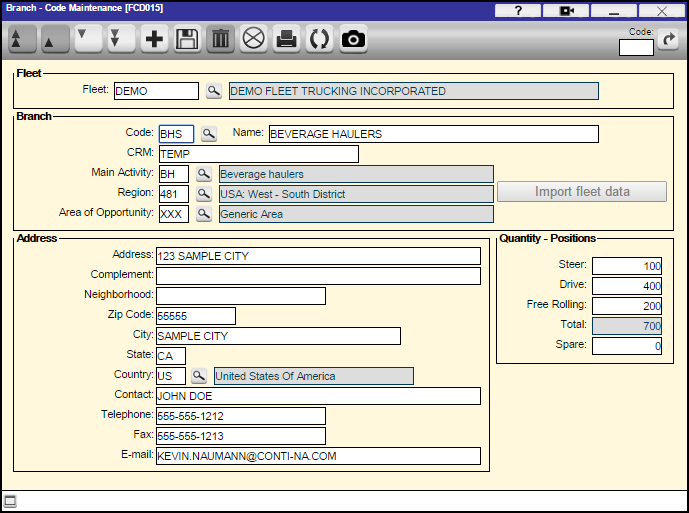This screenshot has height=513, width=689.
Task: Click the previous record arrow
Action: point(56,40)
